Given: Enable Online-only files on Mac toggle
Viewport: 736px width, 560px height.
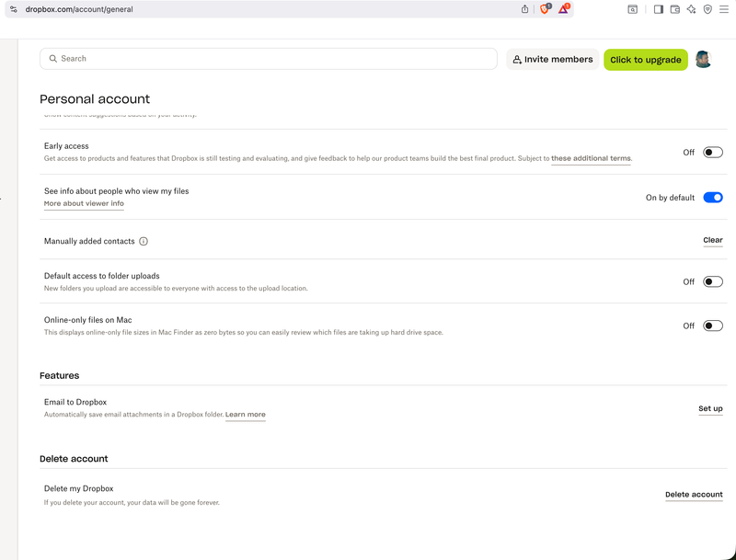Looking at the screenshot, I should click(x=712, y=326).
